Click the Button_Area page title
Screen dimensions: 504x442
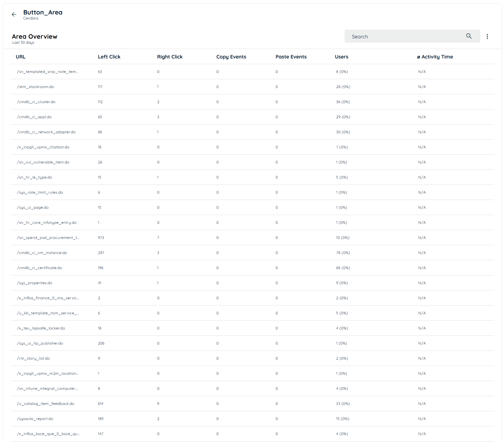[43, 12]
